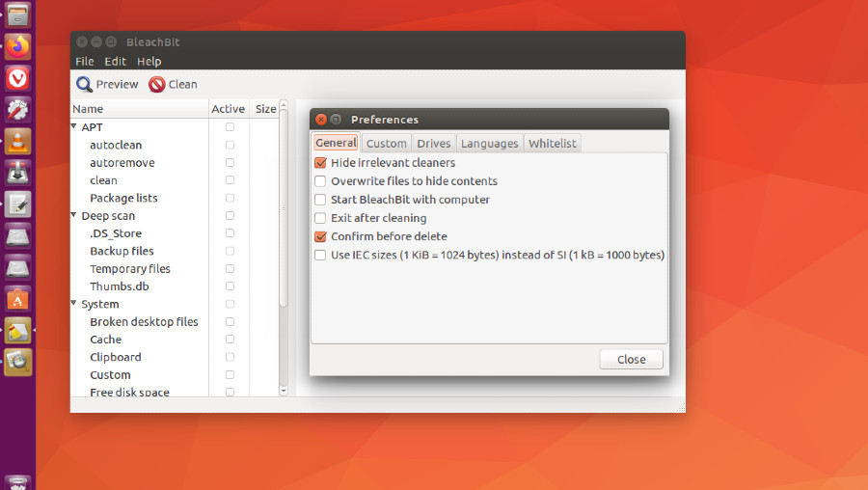This screenshot has height=490, width=868.
Task: Open the Trash icon in the dock
Action: point(17,482)
